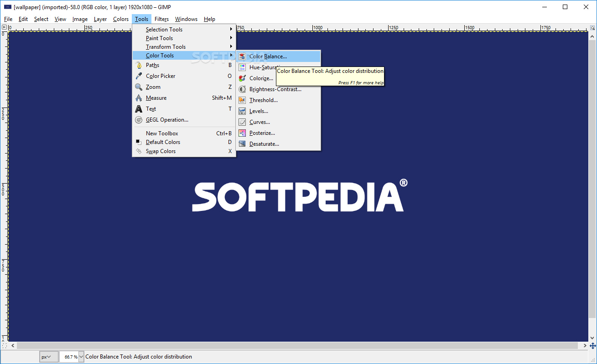Image resolution: width=597 pixels, height=364 pixels.
Task: Click the Color Balance tool icon
Action: click(x=242, y=56)
